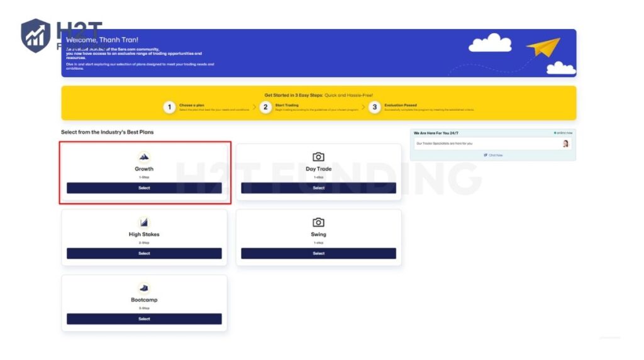
Task: Click 'We Are Here For You 24/7' text
Action: [436, 133]
